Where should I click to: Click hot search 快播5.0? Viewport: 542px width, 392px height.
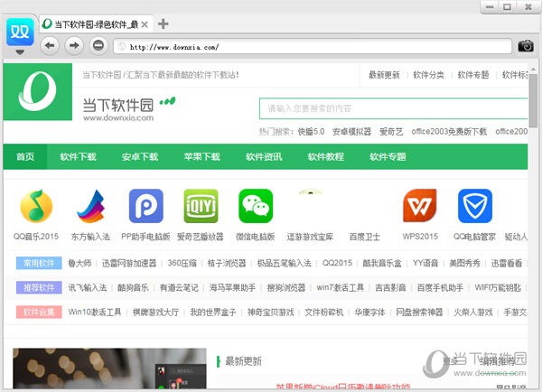point(311,132)
